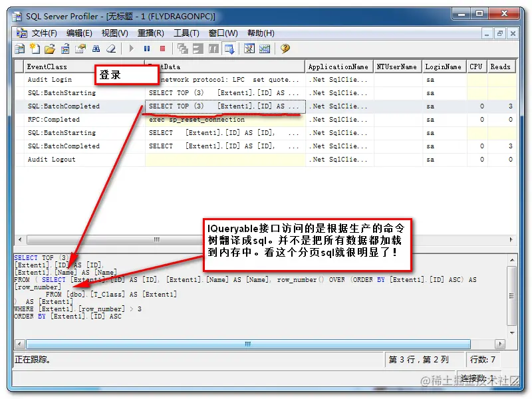Image resolution: width=532 pixels, height=399 pixels.
Task: Open the 视图(V) menu
Action: point(114,33)
